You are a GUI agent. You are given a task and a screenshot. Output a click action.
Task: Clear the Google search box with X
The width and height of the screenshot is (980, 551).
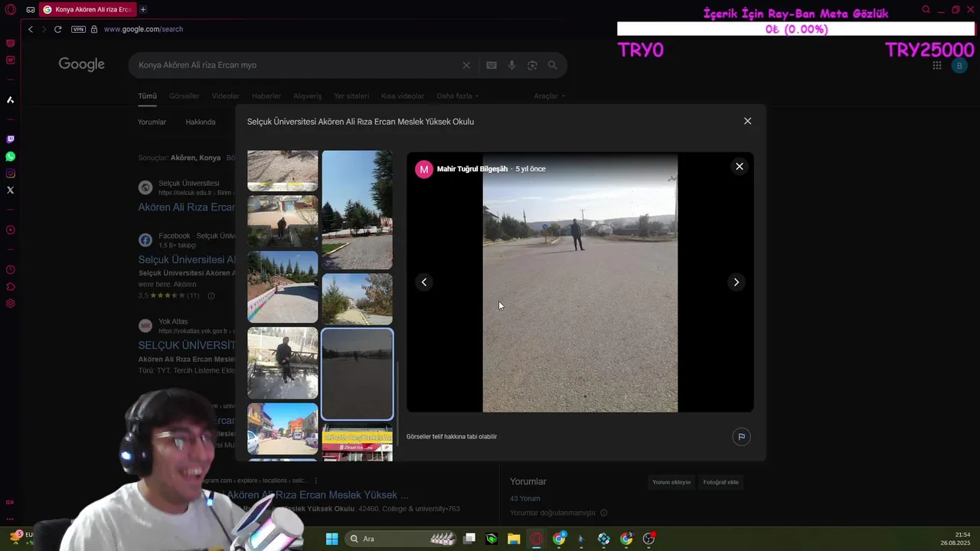466,65
